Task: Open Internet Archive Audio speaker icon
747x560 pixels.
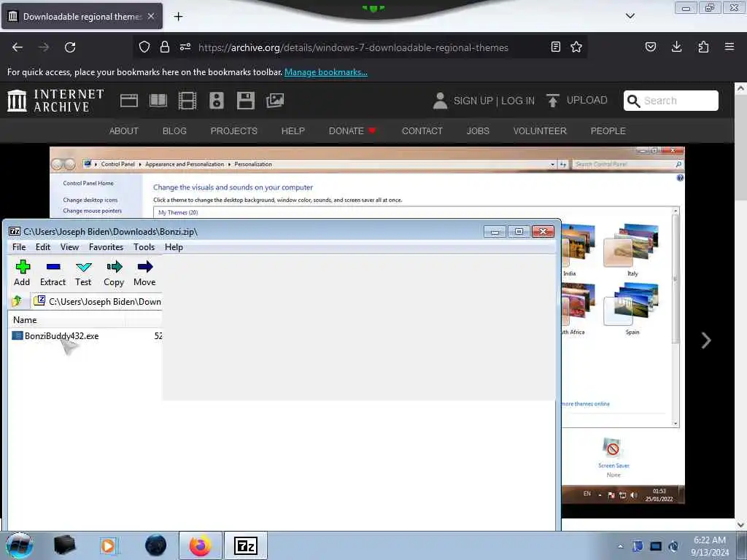Action: [x=216, y=101]
